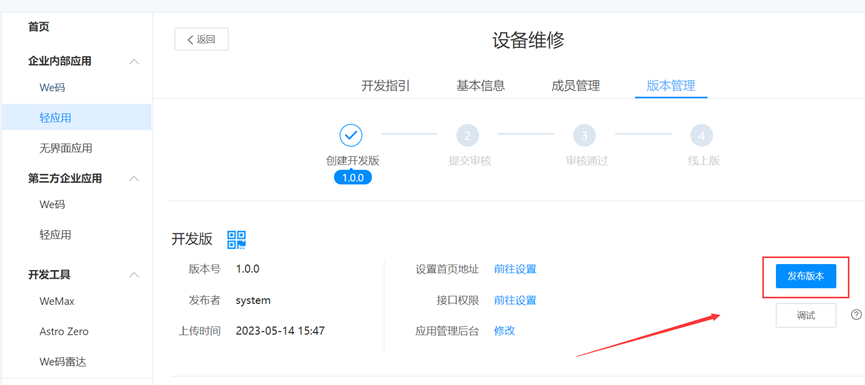The image size is (865, 385).
Task: Click the 设备维修 page title
Action: (x=528, y=40)
